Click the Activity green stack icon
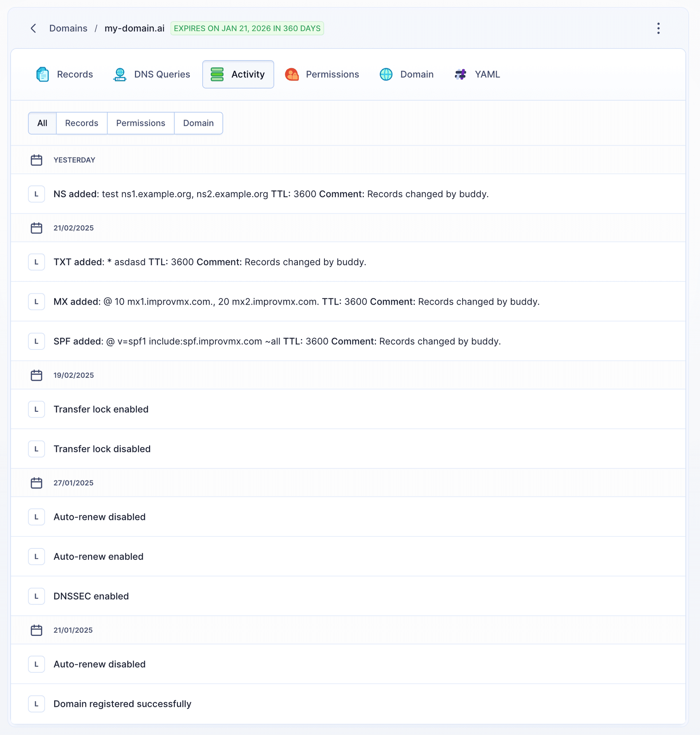The image size is (700, 735). [217, 74]
